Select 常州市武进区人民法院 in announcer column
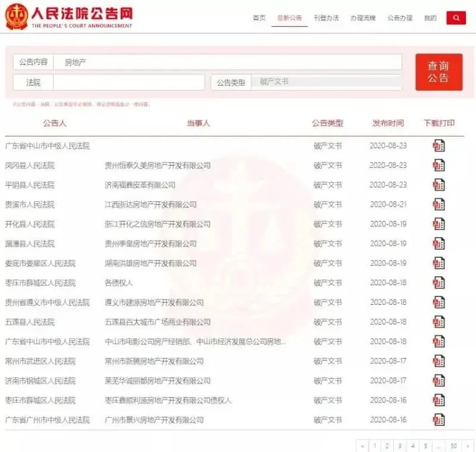 click(x=40, y=361)
